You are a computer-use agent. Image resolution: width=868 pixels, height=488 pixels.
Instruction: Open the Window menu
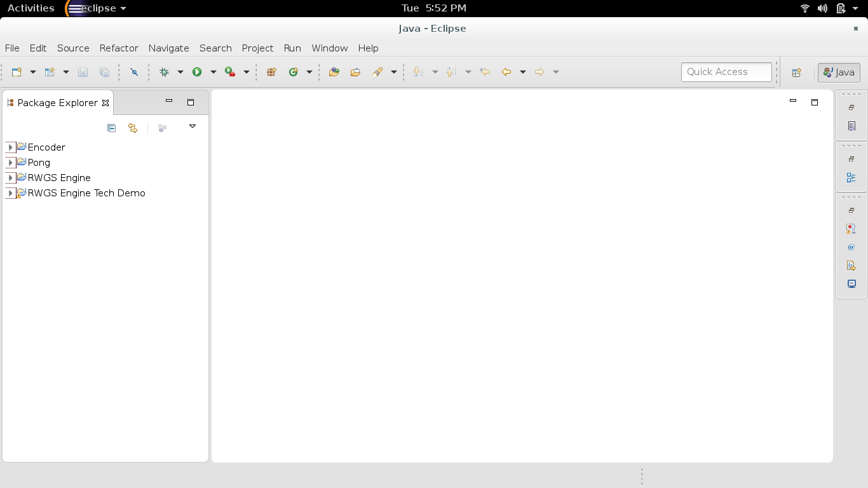pos(329,48)
